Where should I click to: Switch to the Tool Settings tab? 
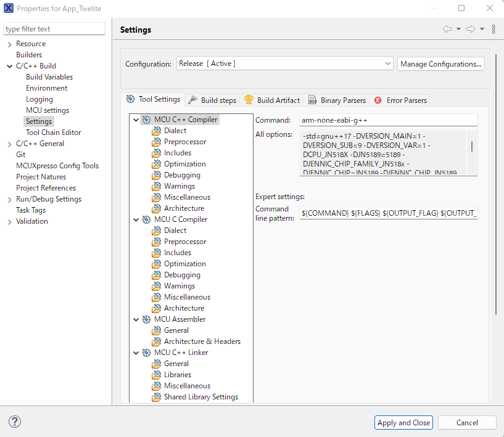click(x=153, y=99)
